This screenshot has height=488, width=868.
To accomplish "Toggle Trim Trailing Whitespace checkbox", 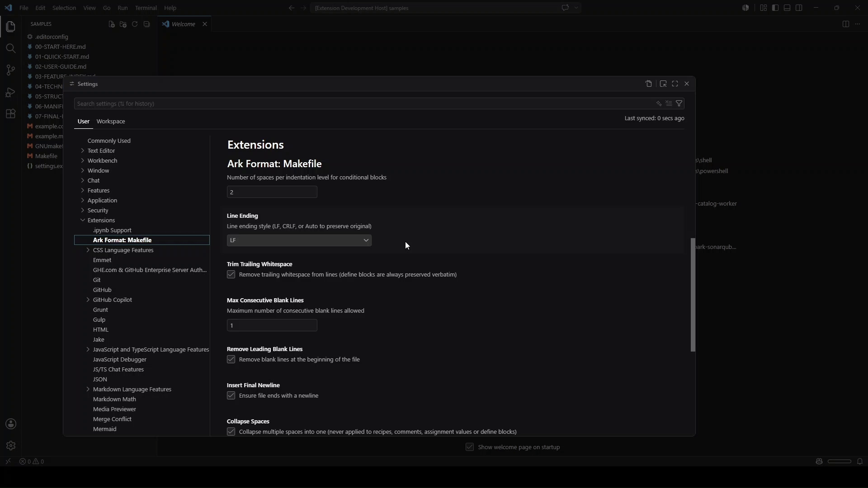I will coord(231,275).
